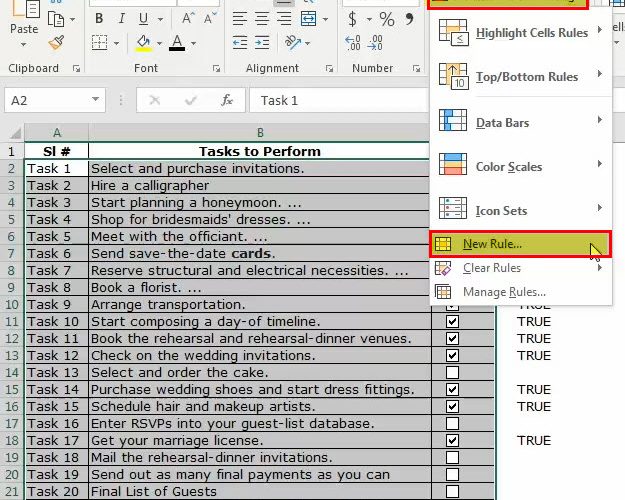The height and width of the screenshot is (500, 625).
Task: Click the Orientation icon
Action: (x=293, y=43)
